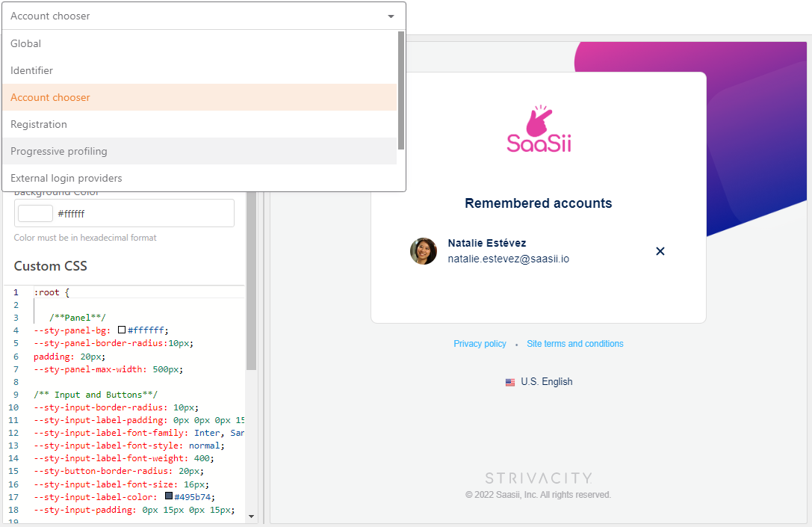The width and height of the screenshot is (812, 527).
Task: Select Natalie Estévez avatar photo
Action: (424, 251)
